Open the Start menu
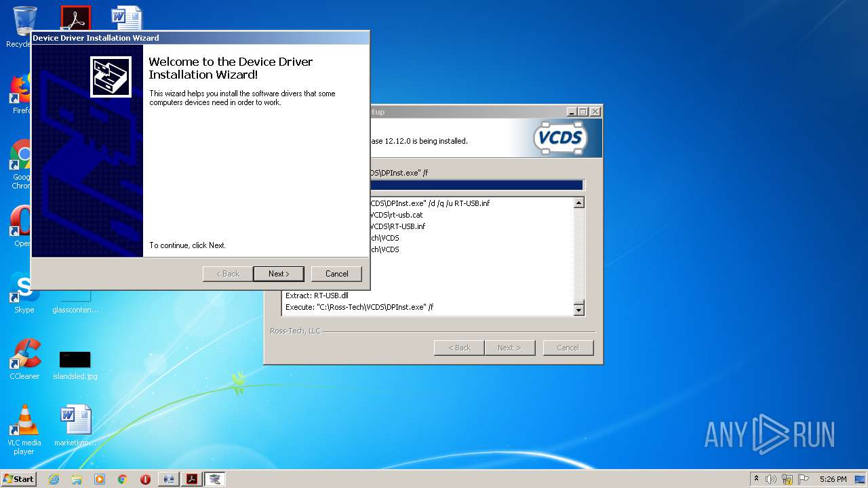Screen dimensions: 868x488 pyautogui.click(x=18, y=479)
